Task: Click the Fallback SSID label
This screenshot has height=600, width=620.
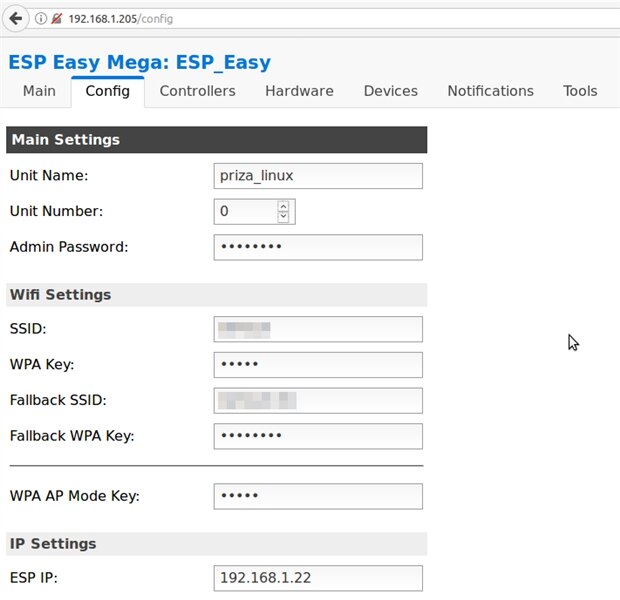Action: click(x=58, y=400)
